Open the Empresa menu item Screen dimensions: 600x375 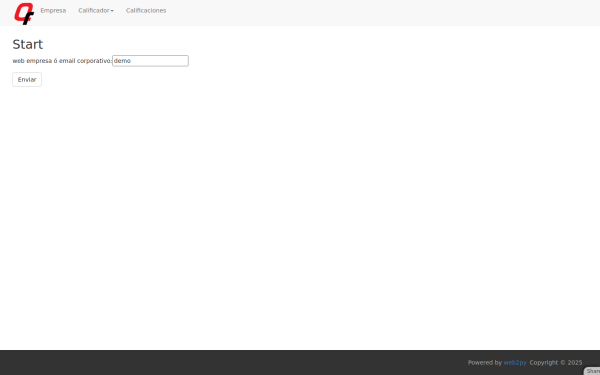pyautogui.click(x=53, y=11)
